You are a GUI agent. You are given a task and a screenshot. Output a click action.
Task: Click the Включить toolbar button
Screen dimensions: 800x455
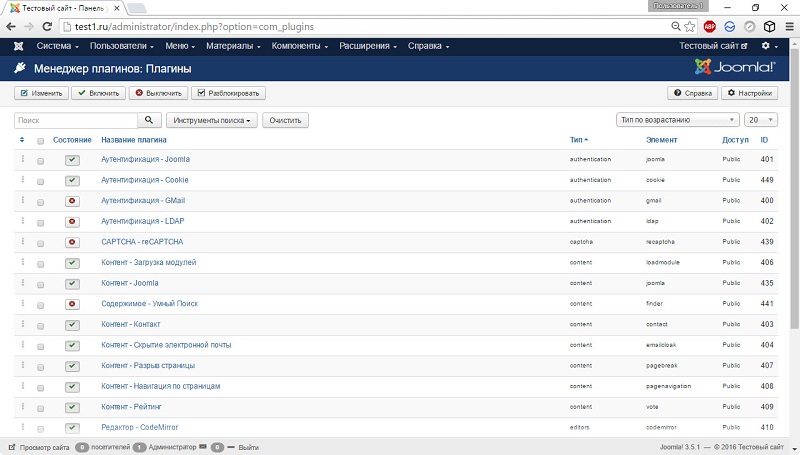click(98, 93)
